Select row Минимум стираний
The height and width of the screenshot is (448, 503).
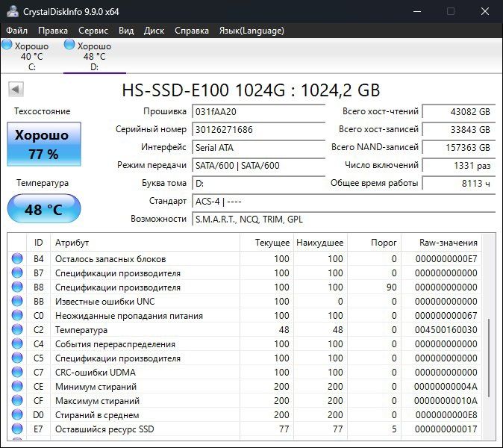pos(245,386)
